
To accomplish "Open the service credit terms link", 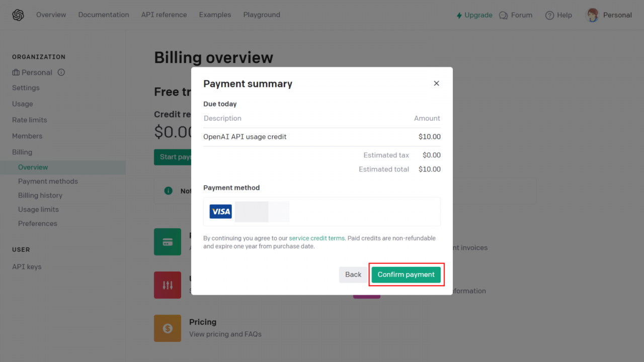I will click(x=317, y=238).
